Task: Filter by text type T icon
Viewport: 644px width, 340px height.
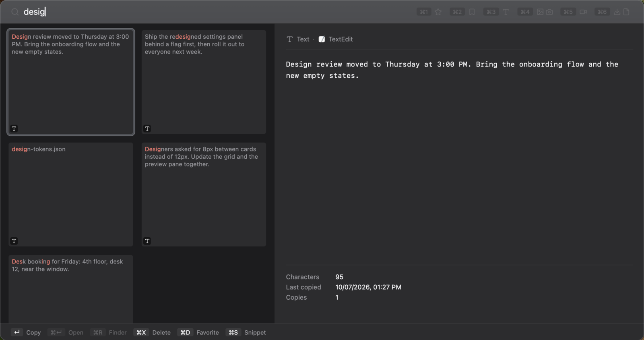Action: 506,12
